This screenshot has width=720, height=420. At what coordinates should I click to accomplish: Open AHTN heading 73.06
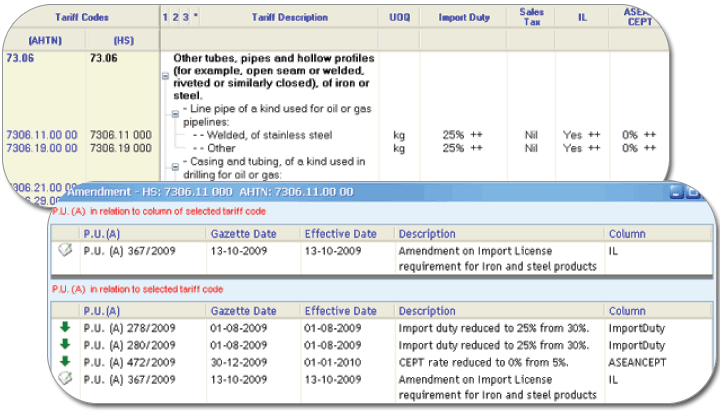coord(20,58)
